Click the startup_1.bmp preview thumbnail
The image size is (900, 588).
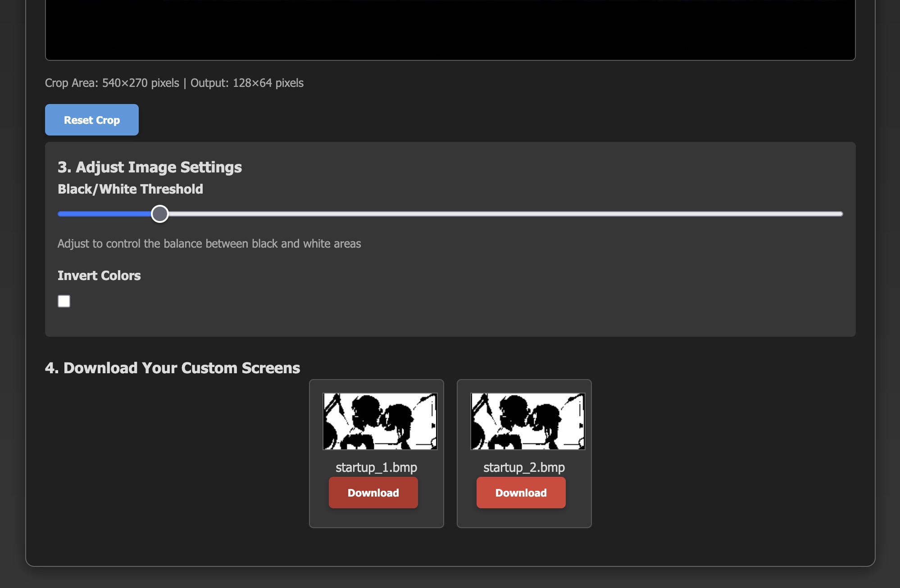click(380, 421)
